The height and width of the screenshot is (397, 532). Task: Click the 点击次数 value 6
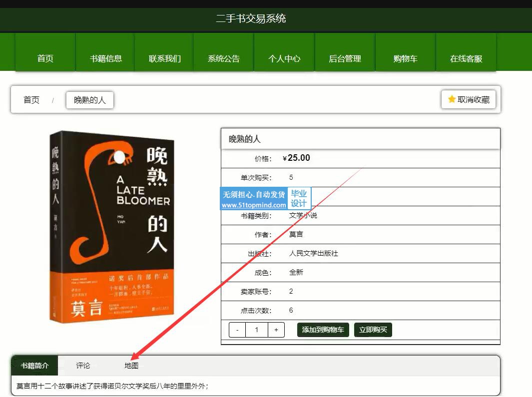pyautogui.click(x=291, y=310)
